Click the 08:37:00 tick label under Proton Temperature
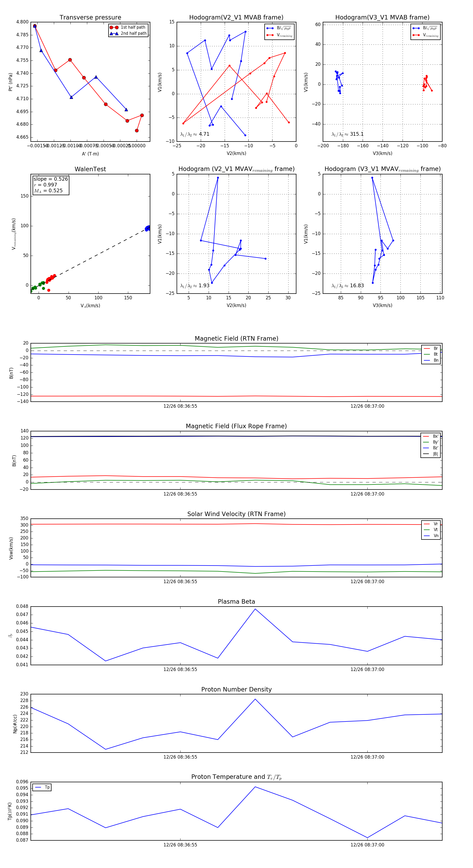Screen dimensions: 473x868 tap(367, 845)
